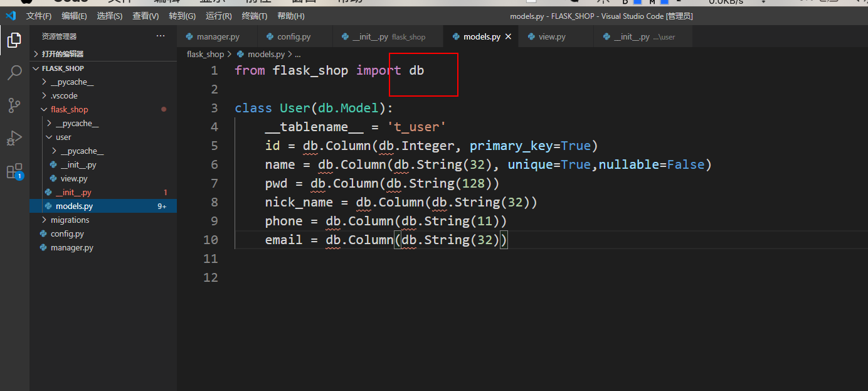Open __init__.py inside the user folder

click(103, 164)
